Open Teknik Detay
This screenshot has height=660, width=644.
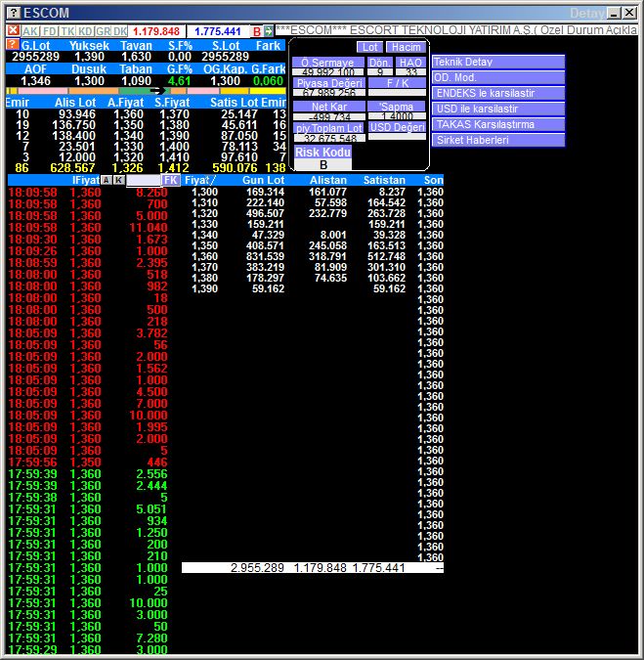498,62
